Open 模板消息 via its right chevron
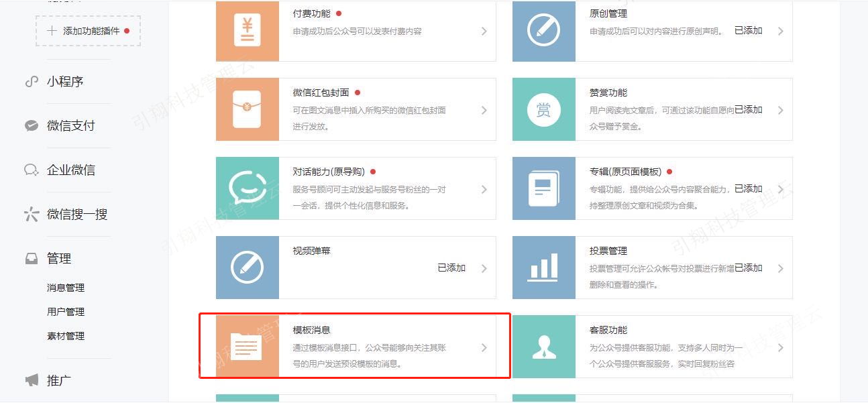The image size is (868, 403). 484,347
